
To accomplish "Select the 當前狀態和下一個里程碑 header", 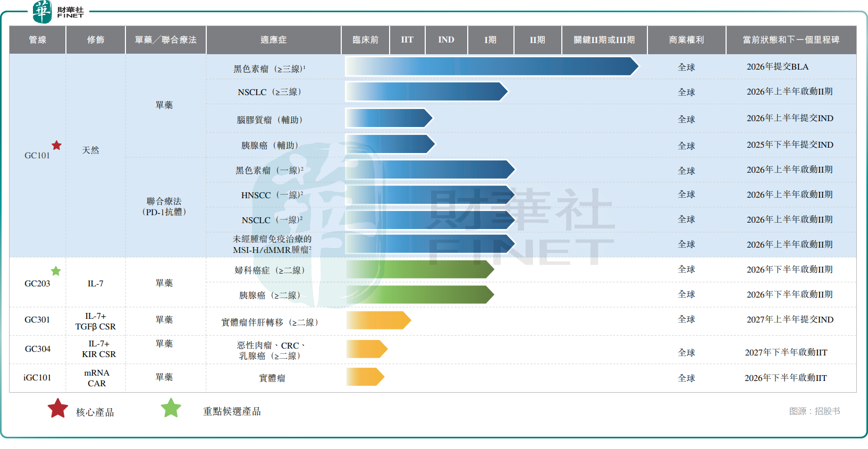I will [x=790, y=40].
